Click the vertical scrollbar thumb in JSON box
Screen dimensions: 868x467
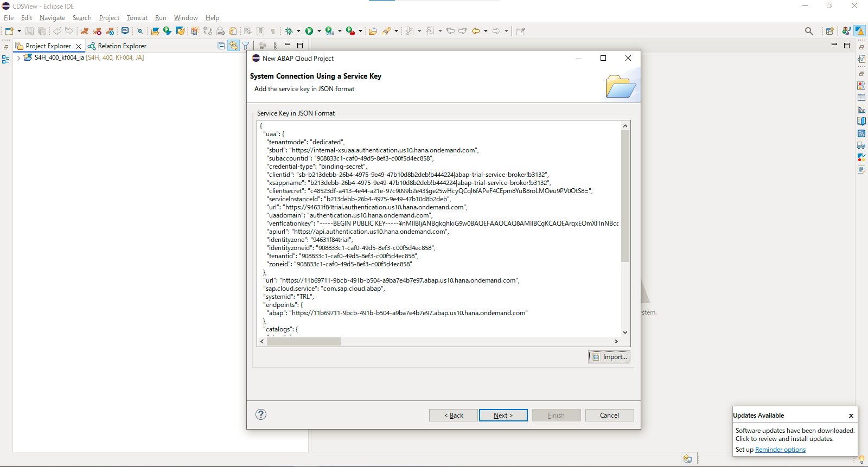click(625, 196)
